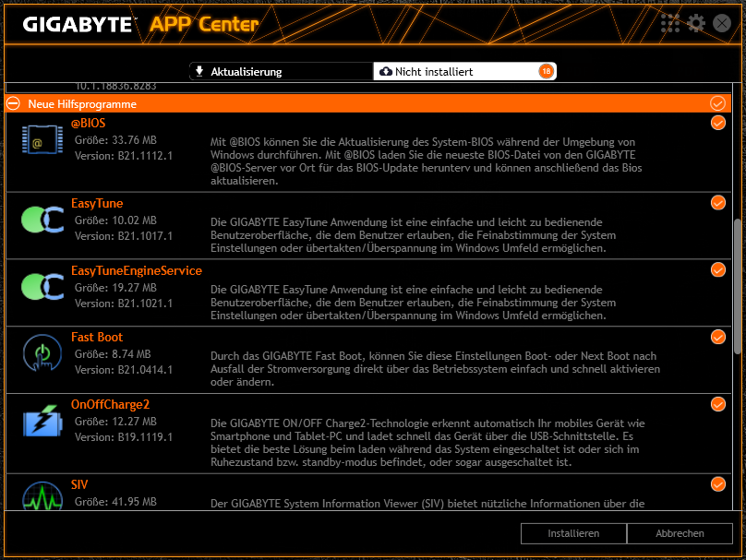Click the SIV description line
Screen dimensions: 746x560
click(427, 504)
